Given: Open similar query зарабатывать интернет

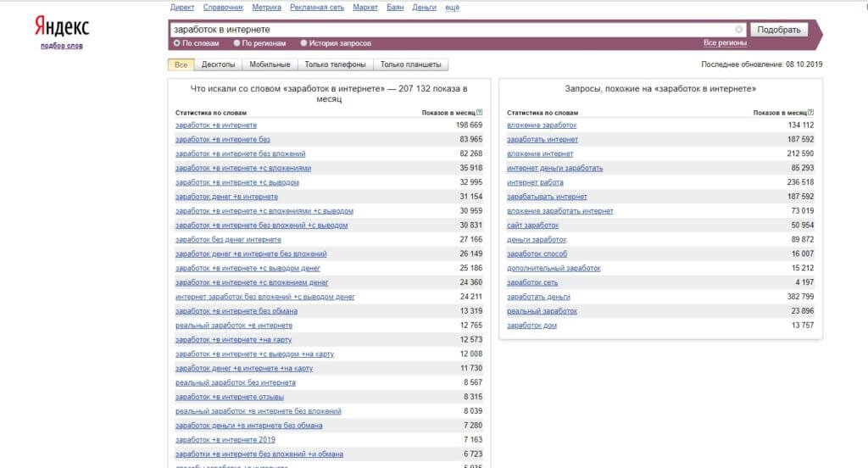Looking at the screenshot, I should coord(547,197).
